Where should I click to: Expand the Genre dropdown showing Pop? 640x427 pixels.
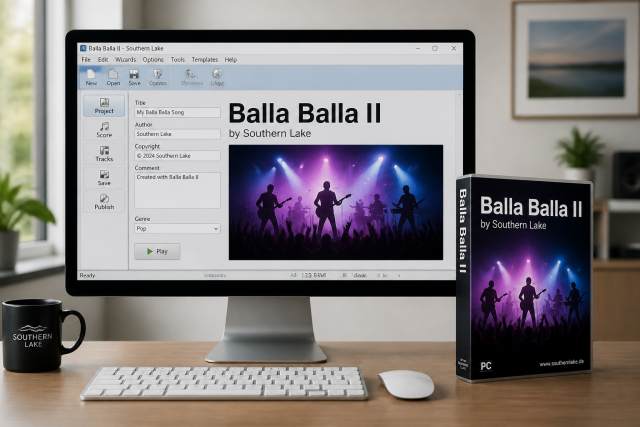click(178, 229)
